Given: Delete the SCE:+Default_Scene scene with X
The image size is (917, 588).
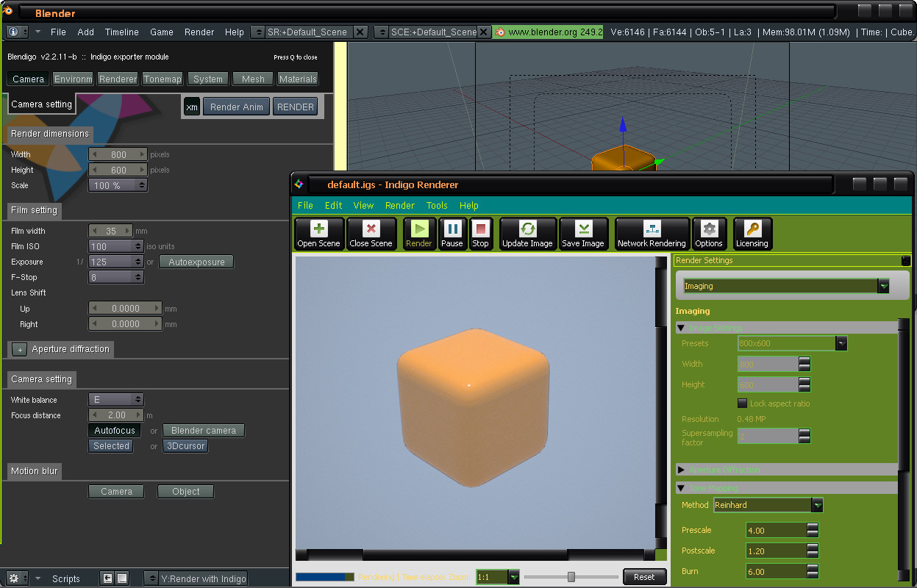Looking at the screenshot, I should [x=483, y=32].
